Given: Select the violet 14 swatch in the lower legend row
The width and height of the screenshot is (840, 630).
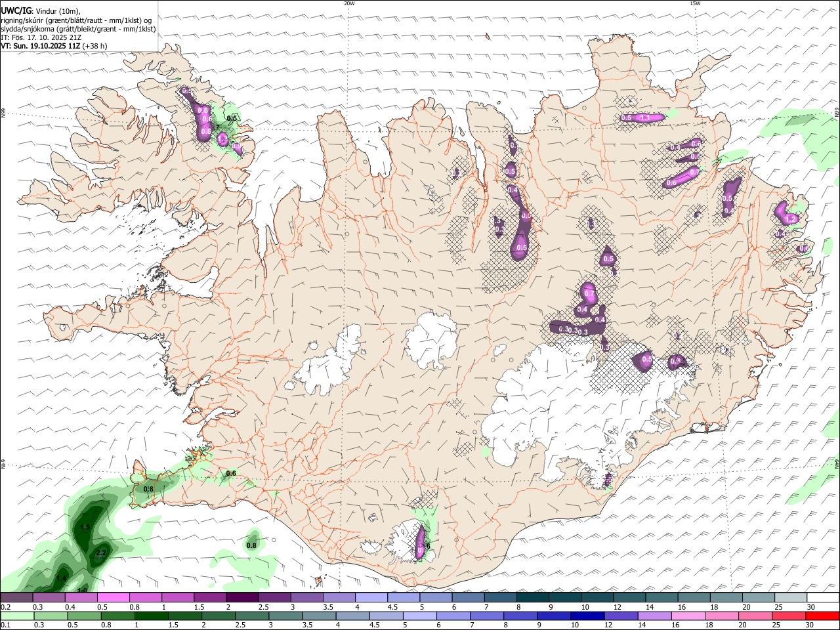Looking at the screenshot, I should [x=654, y=616].
